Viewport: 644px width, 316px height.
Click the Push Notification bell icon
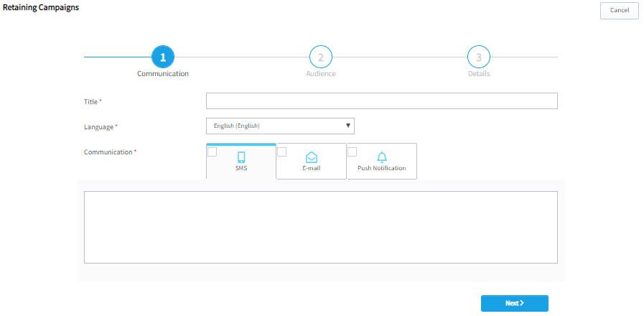coord(382,157)
